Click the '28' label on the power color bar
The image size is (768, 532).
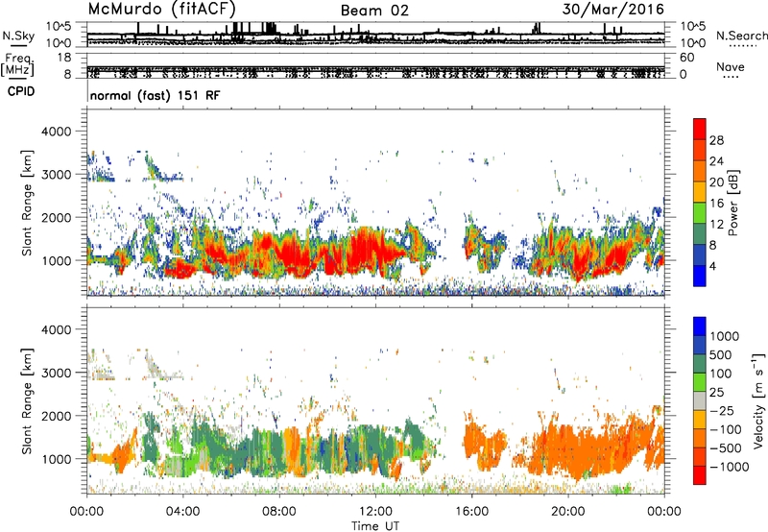tap(716, 140)
